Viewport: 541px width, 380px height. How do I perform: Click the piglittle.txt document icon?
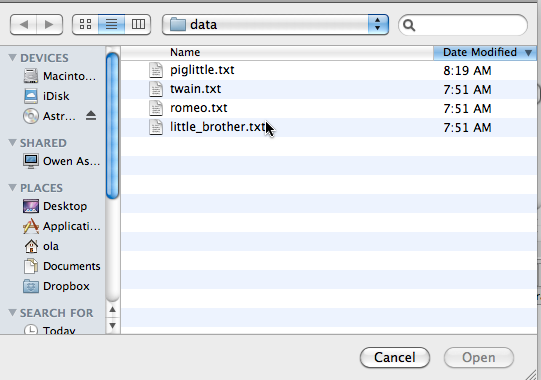click(156, 70)
